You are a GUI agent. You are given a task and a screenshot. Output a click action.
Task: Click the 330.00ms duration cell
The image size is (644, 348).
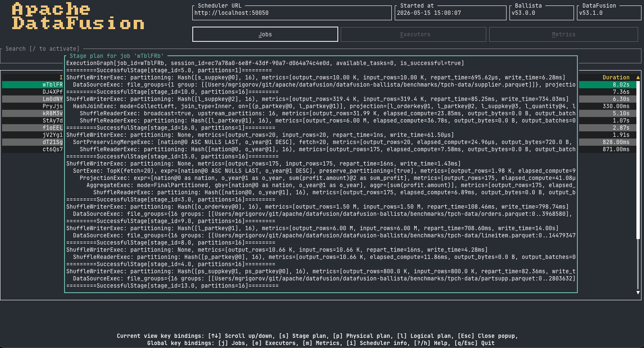click(616, 106)
